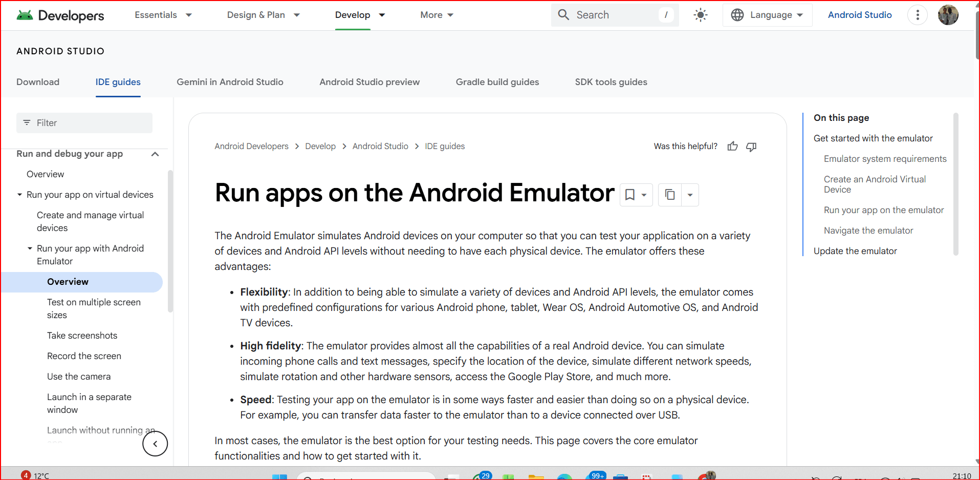Go to Update the emulator section
This screenshot has height=480, width=980.
[855, 251]
